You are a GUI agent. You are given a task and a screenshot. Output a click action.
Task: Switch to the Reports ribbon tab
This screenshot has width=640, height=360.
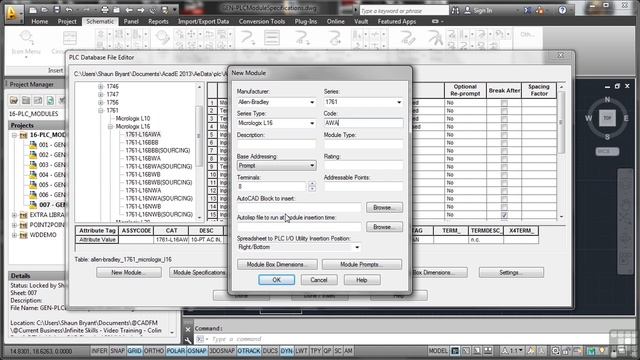(x=158, y=22)
